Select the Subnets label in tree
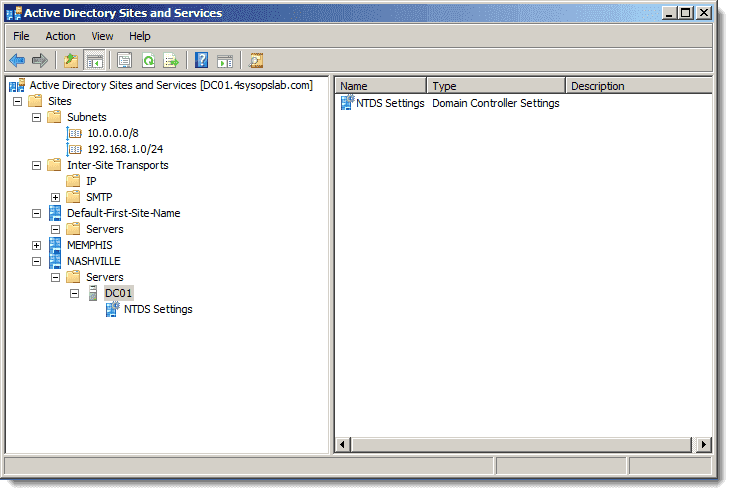 coord(87,117)
